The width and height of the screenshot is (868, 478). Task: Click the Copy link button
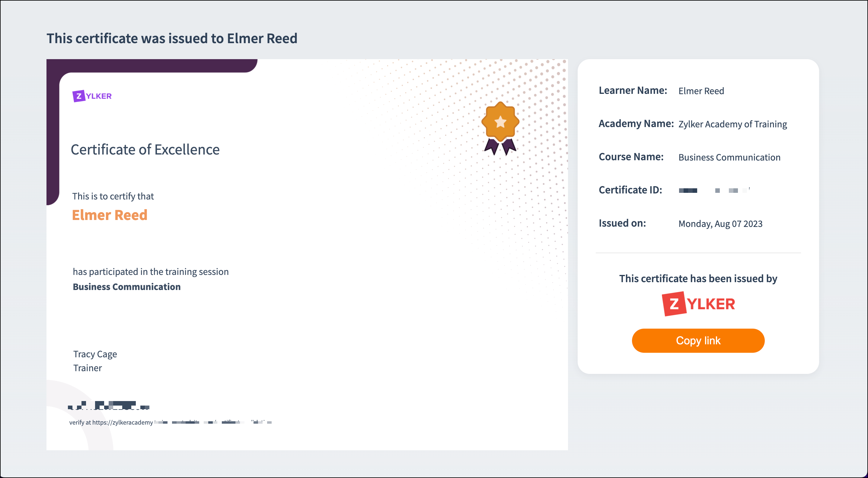point(698,341)
